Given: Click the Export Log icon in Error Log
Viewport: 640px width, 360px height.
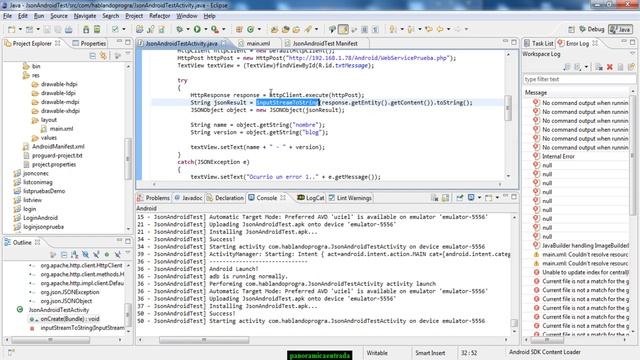Looking at the screenshot, I should tap(567, 67).
